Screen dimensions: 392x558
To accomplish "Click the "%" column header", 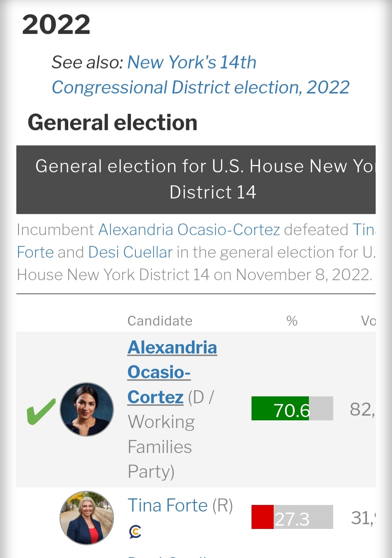I will point(292,321).
